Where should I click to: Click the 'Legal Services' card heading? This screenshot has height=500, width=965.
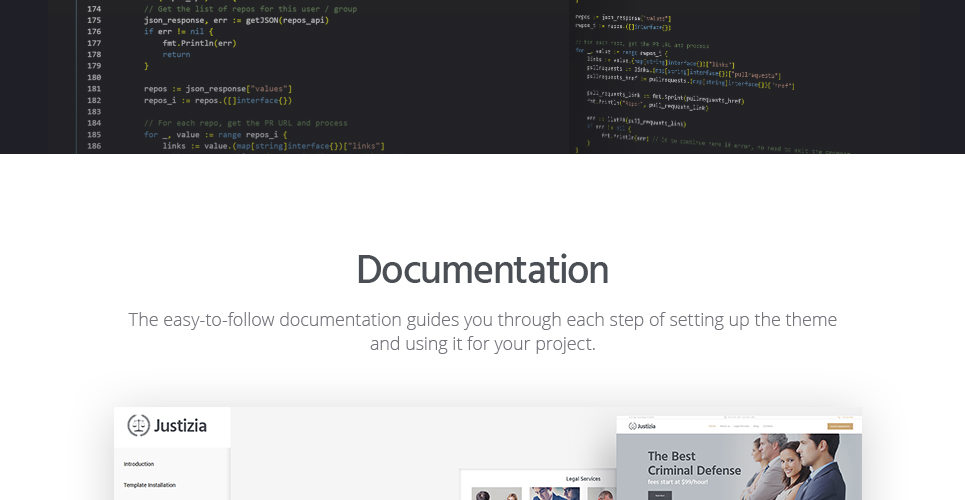click(x=583, y=478)
